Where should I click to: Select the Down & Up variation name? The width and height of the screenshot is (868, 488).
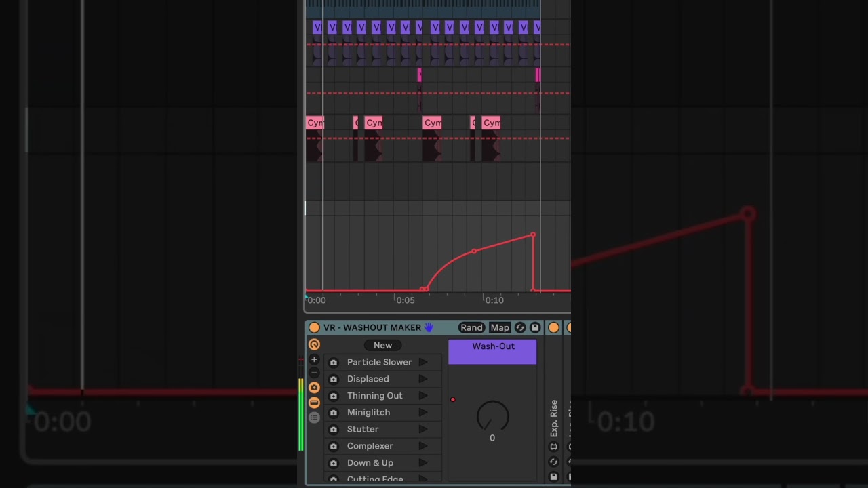[x=370, y=463]
